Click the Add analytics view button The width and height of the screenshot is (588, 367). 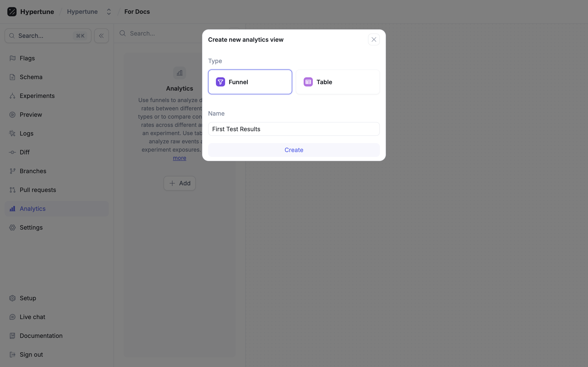tap(179, 183)
